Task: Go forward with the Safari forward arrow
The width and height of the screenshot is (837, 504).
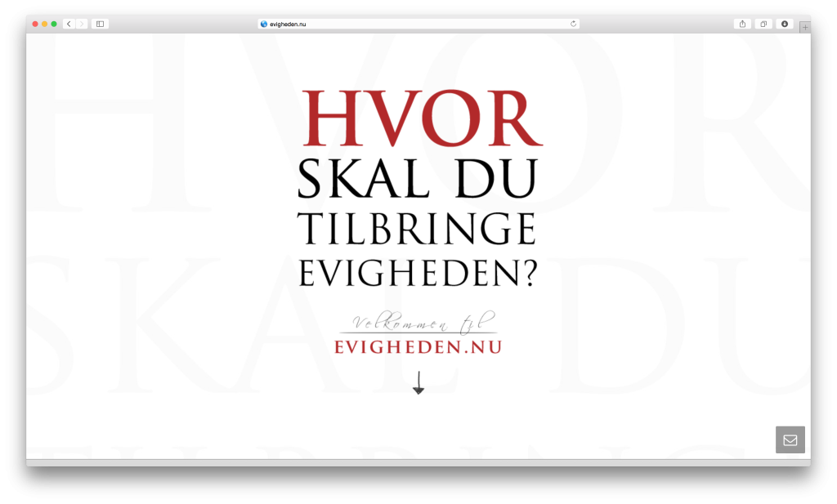Action: [82, 24]
